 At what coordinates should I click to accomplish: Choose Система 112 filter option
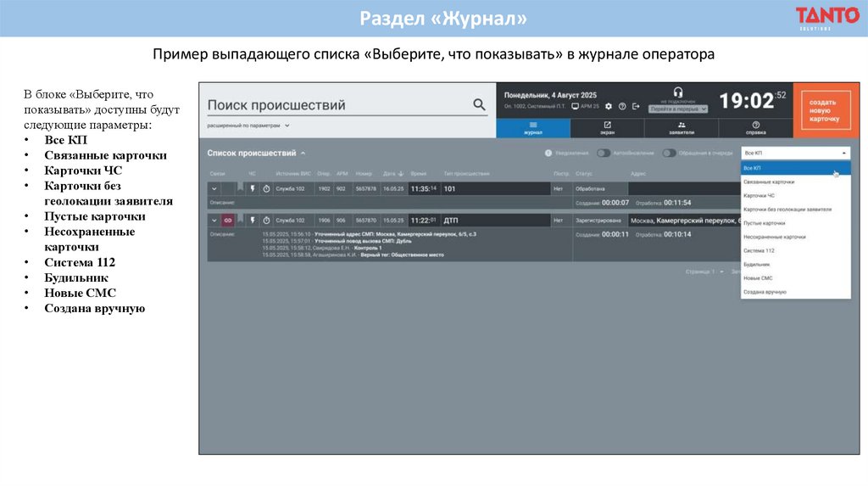pos(795,250)
